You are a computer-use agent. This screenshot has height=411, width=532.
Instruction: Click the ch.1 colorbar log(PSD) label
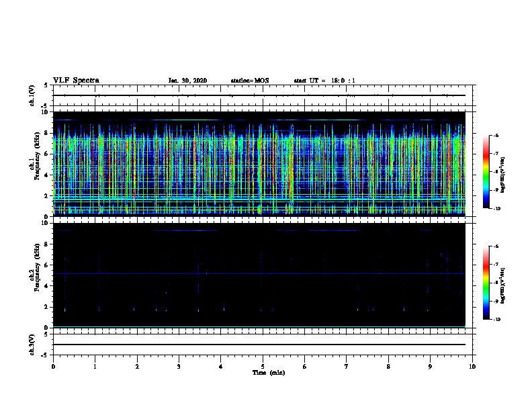coord(502,175)
